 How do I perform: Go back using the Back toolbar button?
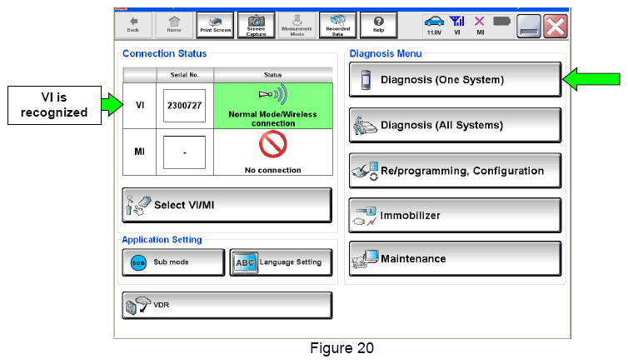(x=133, y=25)
